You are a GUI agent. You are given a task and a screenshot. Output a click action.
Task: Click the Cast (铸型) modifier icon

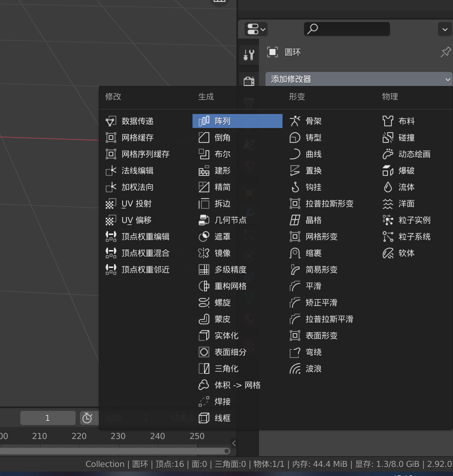295,137
